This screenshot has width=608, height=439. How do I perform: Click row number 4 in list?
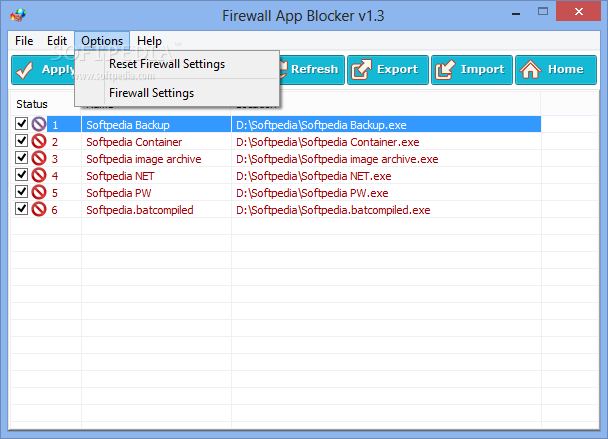(55, 176)
